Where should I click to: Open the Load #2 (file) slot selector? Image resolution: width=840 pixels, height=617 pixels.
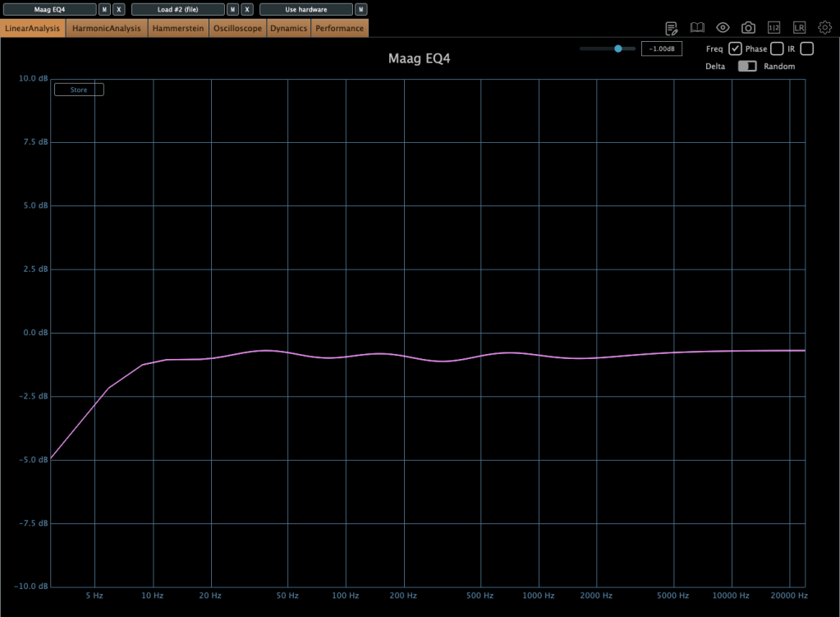click(x=177, y=10)
